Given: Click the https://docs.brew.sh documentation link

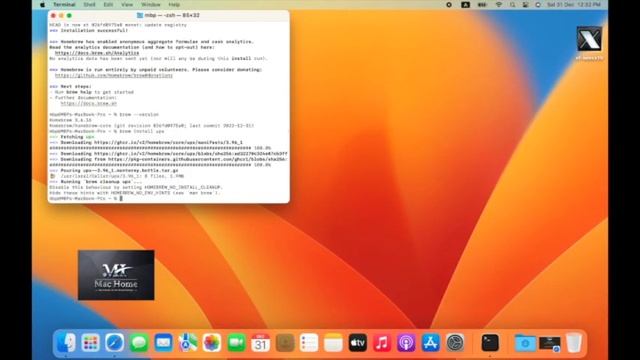Looking at the screenshot, I should 89,103.
